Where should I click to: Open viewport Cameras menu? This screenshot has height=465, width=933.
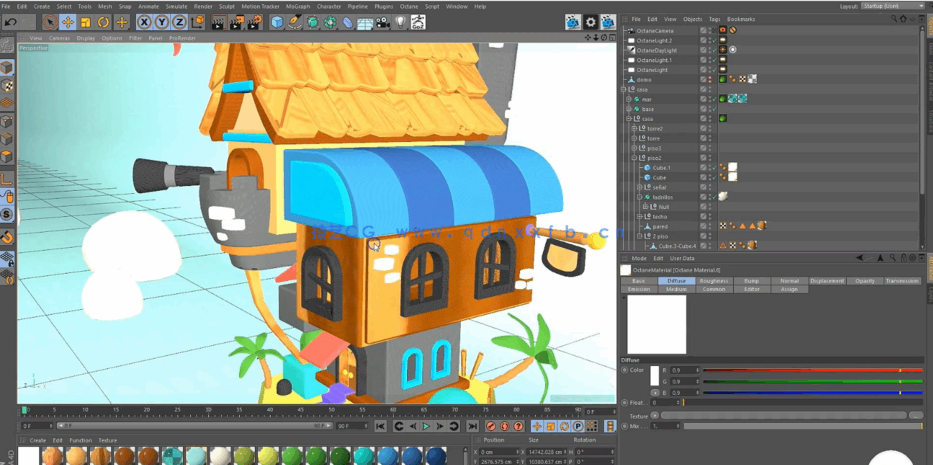coord(59,38)
